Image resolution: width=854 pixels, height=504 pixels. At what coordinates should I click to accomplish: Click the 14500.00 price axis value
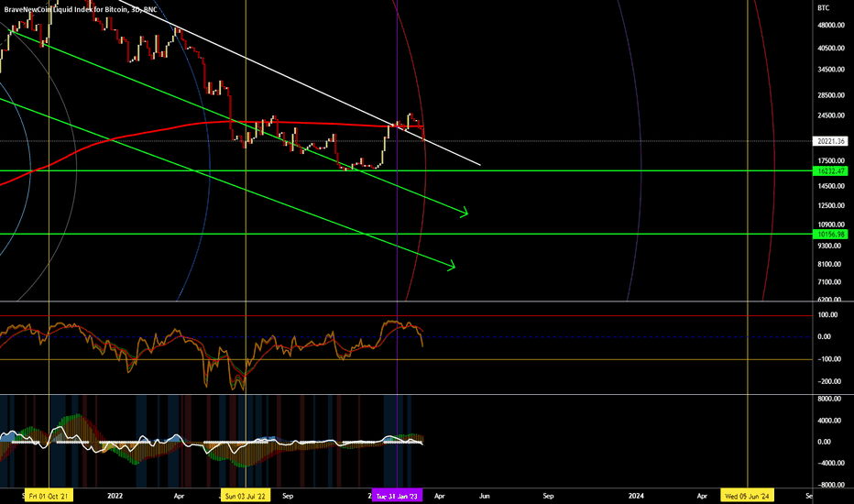pyautogui.click(x=830, y=186)
